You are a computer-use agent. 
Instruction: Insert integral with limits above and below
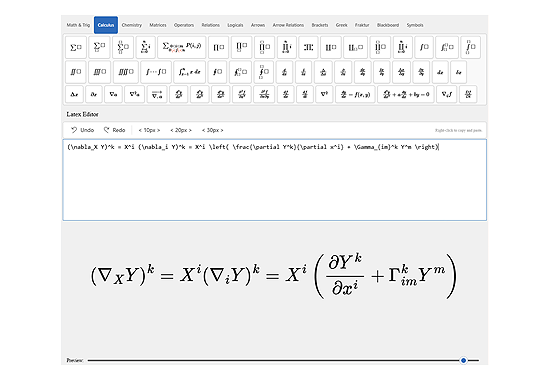470,47
